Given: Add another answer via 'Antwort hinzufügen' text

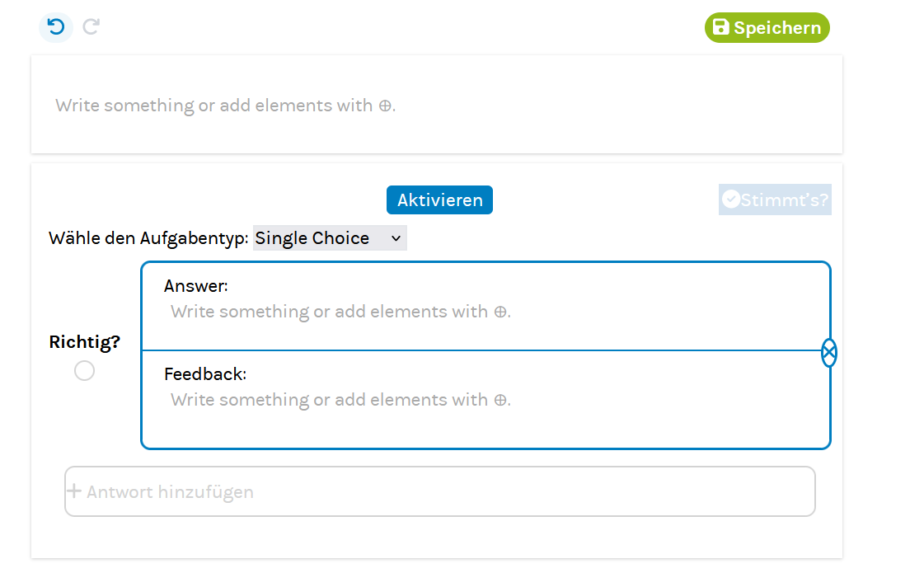Looking at the screenshot, I should click(170, 492).
